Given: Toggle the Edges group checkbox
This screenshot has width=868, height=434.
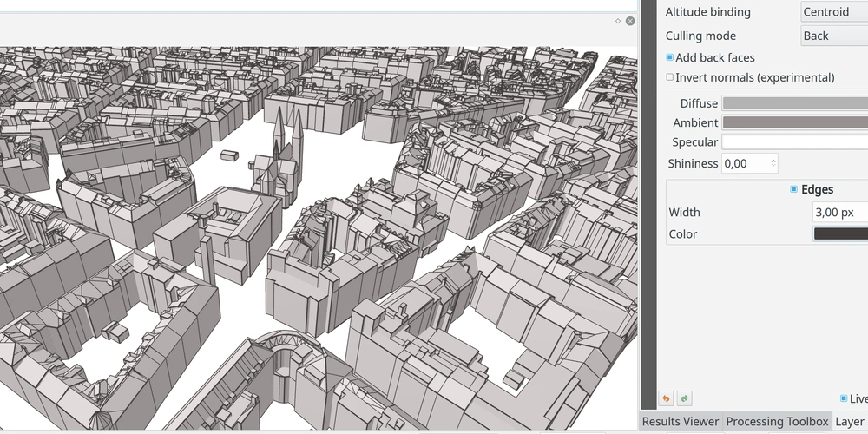Looking at the screenshot, I should click(793, 189).
